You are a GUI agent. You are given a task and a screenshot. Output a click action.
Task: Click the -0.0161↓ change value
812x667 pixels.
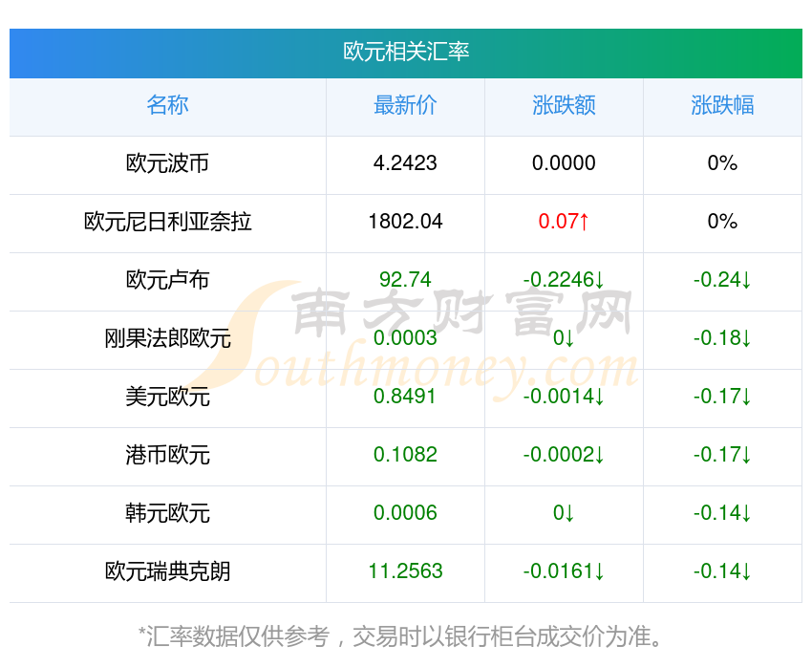tap(564, 571)
